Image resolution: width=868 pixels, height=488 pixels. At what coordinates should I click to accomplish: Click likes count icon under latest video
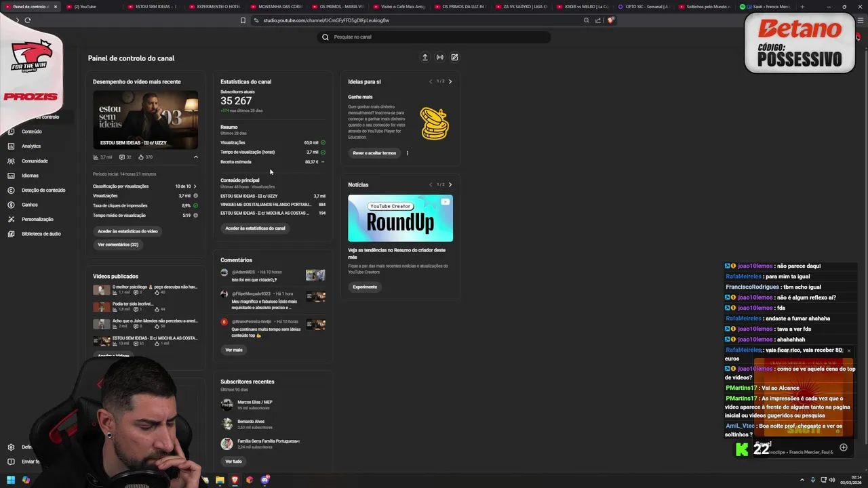point(141,157)
